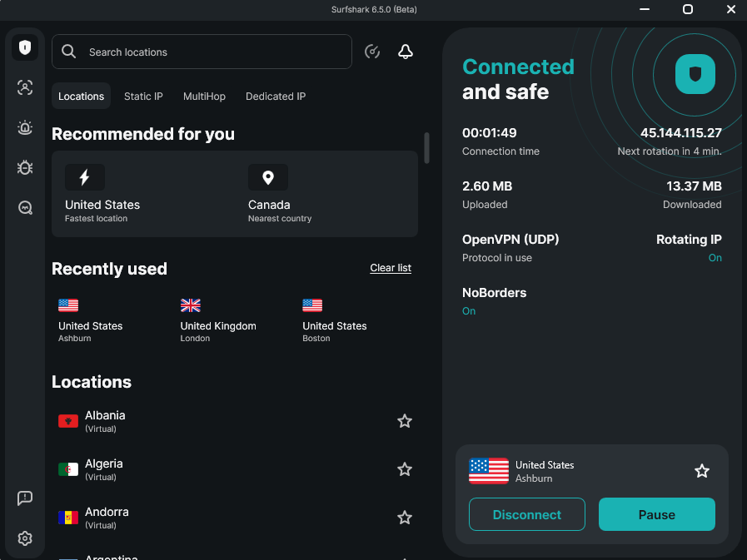Open the Alternative ID sidebar icon
Image resolution: width=747 pixels, height=560 pixels.
[25, 87]
